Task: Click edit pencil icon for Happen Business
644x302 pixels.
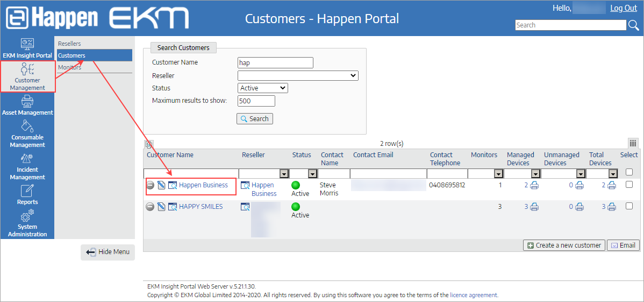Action: (161, 185)
